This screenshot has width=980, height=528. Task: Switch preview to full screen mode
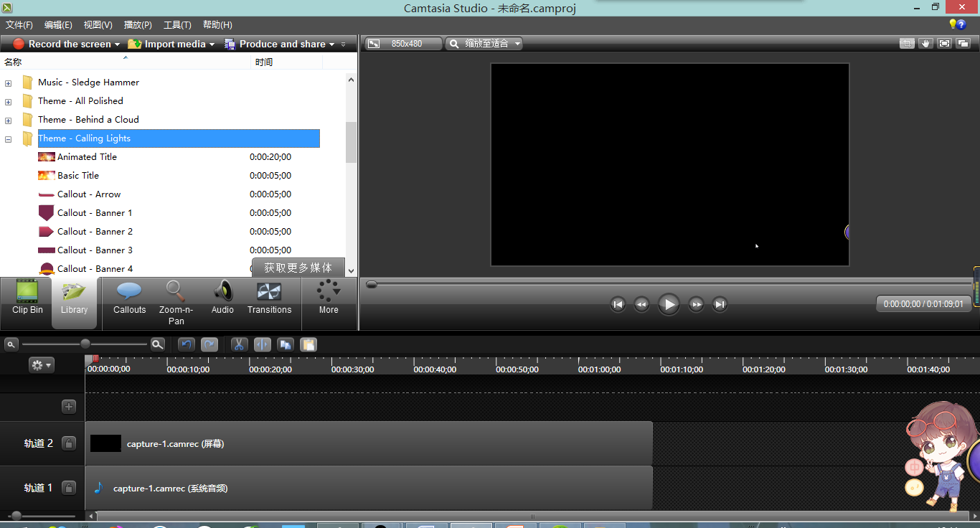(x=945, y=43)
